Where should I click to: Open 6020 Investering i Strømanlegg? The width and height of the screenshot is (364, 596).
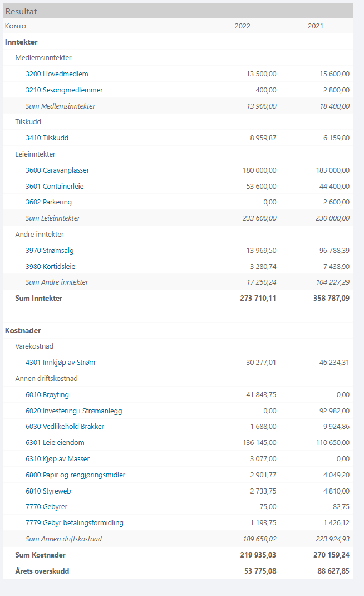[x=73, y=411]
